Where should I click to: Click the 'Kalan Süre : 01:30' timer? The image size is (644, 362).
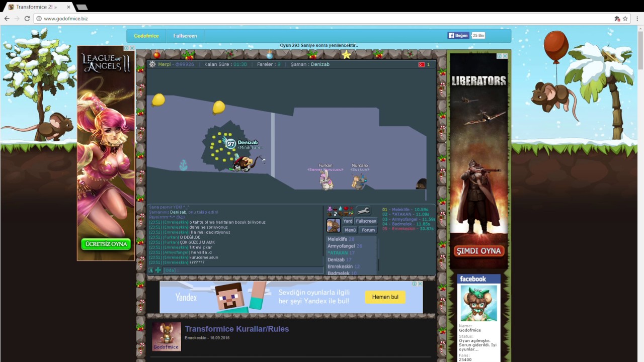(225, 64)
